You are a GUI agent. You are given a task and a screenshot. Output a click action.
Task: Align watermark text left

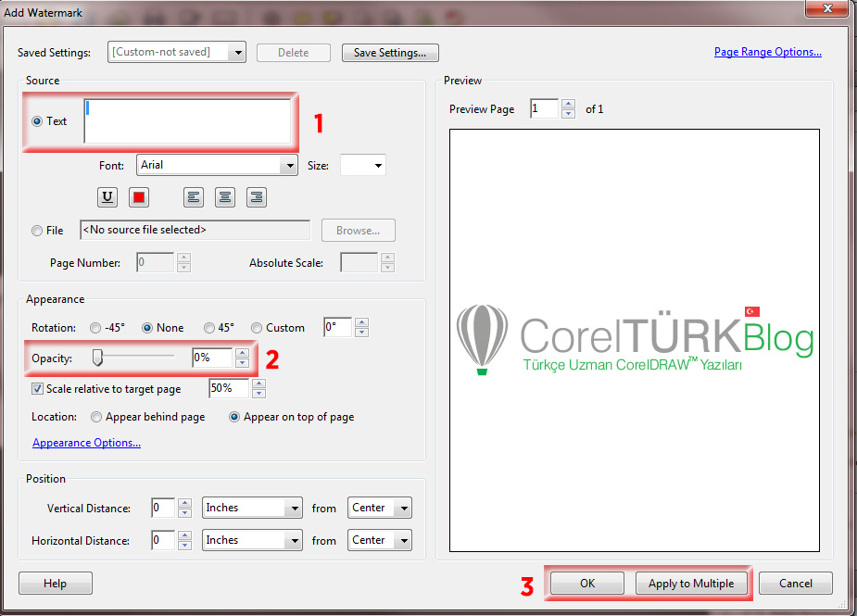(194, 197)
